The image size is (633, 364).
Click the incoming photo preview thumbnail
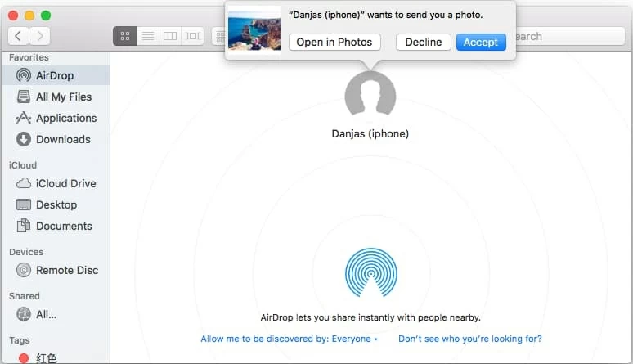pyautogui.click(x=254, y=28)
